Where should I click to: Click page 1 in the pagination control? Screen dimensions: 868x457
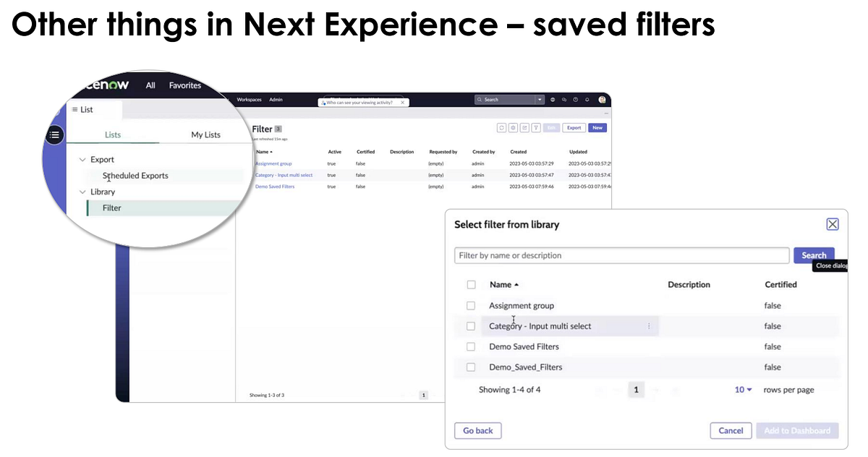coord(636,389)
